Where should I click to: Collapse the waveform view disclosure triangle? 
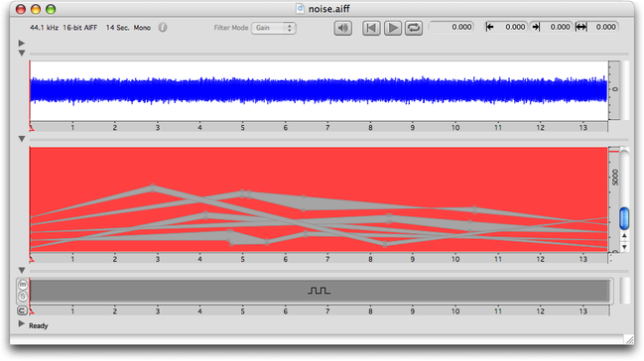click(22, 54)
